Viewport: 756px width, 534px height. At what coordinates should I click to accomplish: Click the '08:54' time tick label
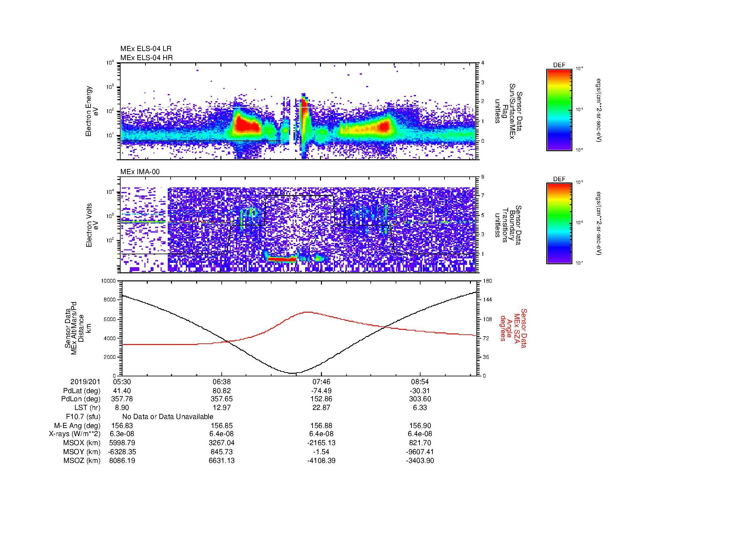(420, 382)
